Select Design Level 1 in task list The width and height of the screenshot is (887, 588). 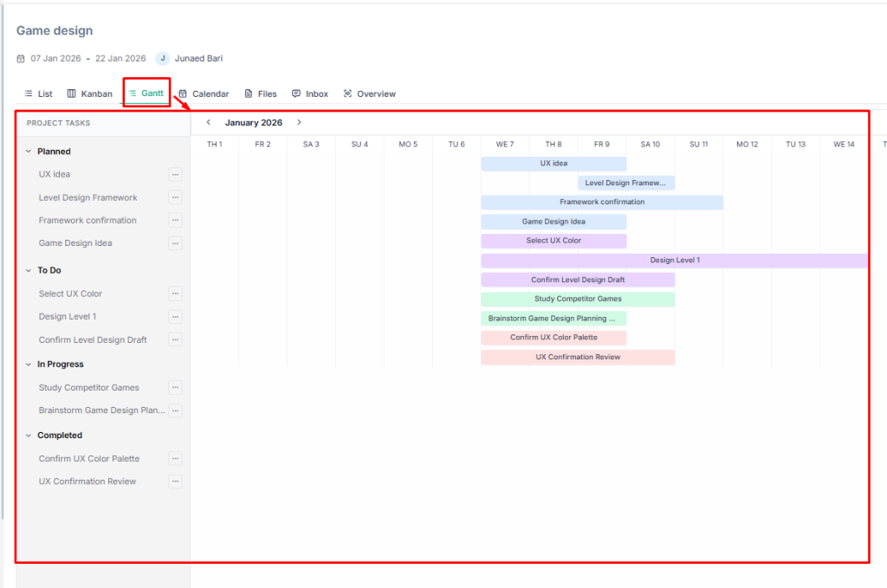point(68,317)
